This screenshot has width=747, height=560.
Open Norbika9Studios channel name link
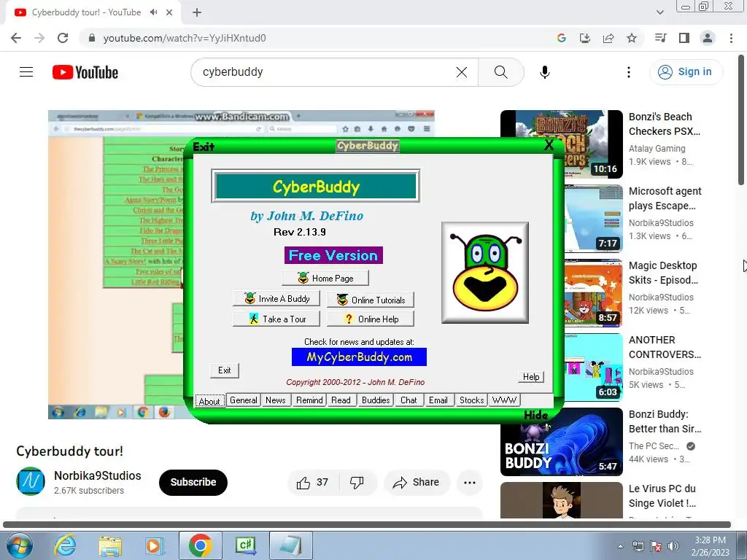(97, 475)
